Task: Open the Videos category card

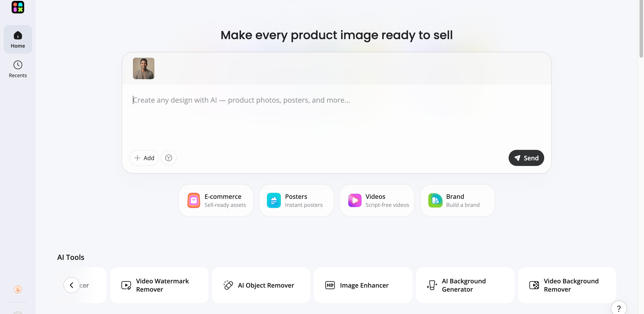Action: point(377,200)
